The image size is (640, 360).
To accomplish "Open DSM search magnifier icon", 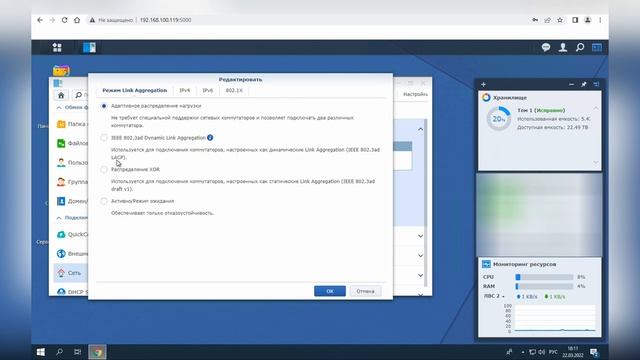I will (580, 47).
